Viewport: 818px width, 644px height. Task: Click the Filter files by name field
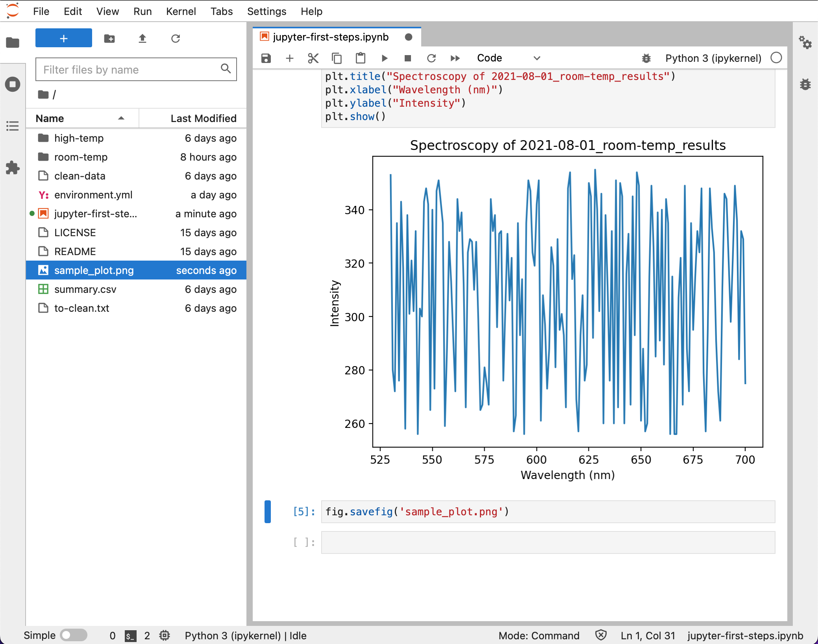coord(136,70)
